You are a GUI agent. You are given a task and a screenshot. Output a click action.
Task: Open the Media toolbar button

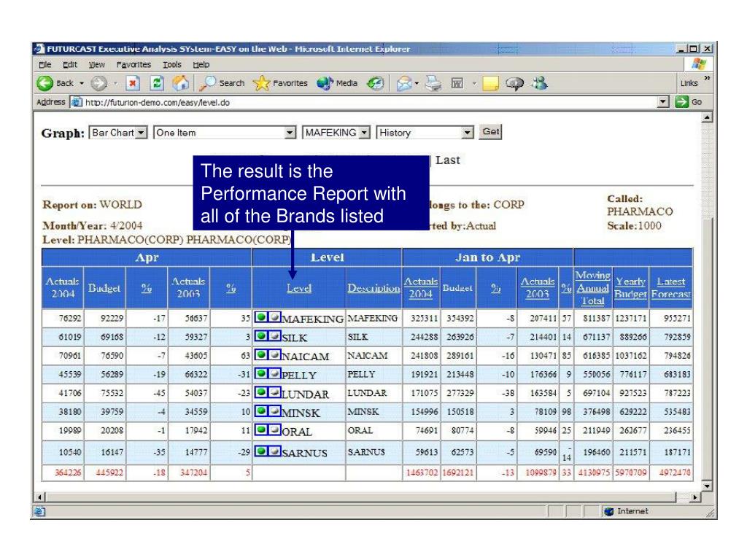(x=337, y=83)
